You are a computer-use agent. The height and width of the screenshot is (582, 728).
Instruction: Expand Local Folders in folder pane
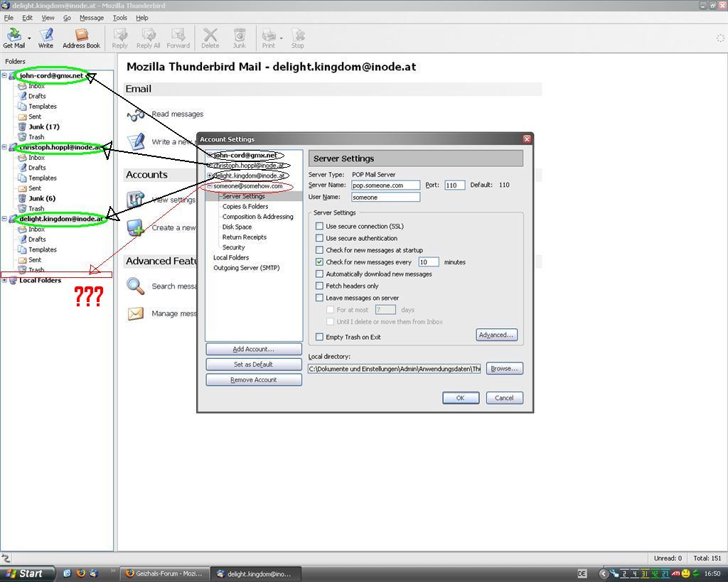click(x=4, y=280)
